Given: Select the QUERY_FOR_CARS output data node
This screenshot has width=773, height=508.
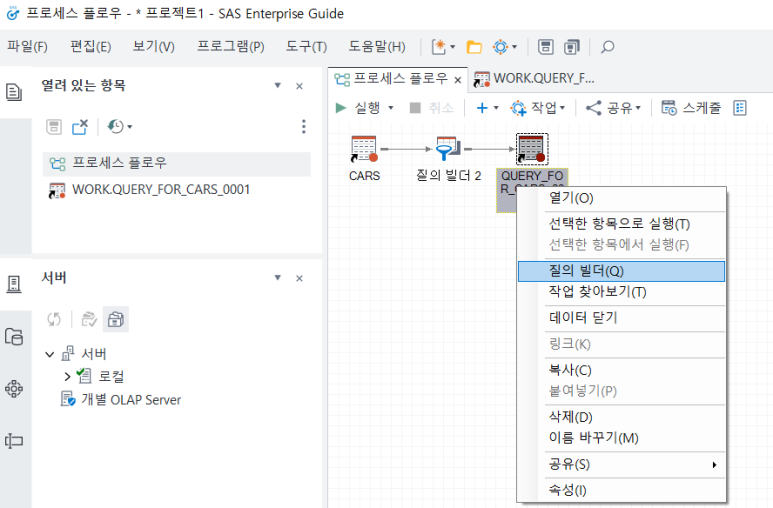Looking at the screenshot, I should click(x=532, y=149).
